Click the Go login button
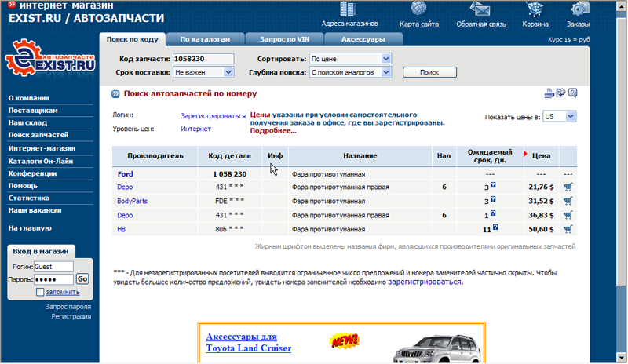The height and width of the screenshot is (364, 628). (x=82, y=279)
